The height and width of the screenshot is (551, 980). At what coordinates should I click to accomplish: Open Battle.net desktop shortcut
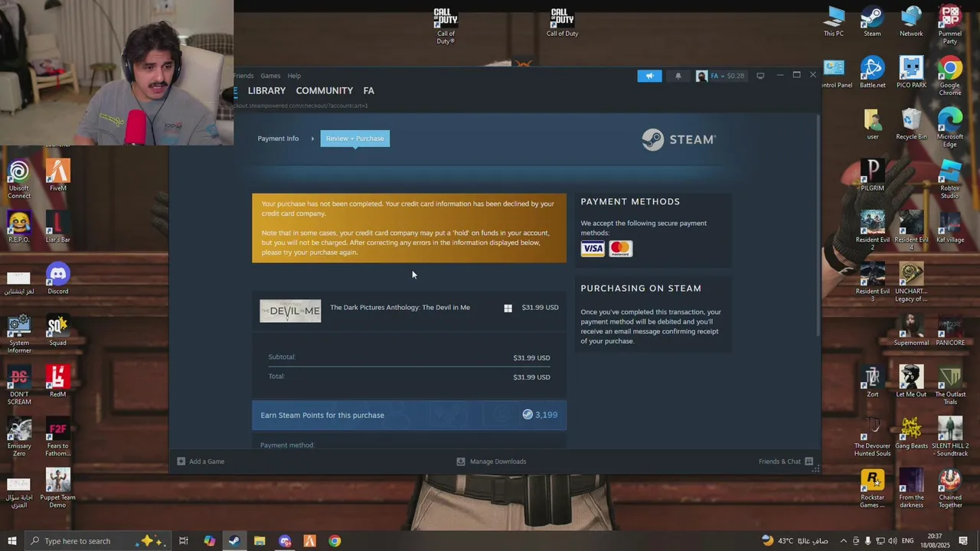(872, 73)
